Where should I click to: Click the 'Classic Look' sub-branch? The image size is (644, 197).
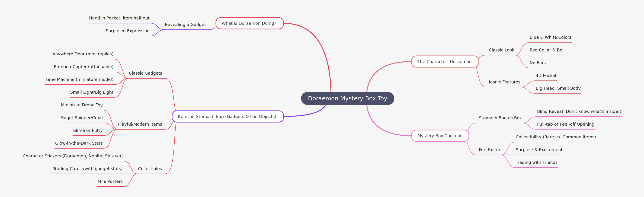(x=501, y=50)
